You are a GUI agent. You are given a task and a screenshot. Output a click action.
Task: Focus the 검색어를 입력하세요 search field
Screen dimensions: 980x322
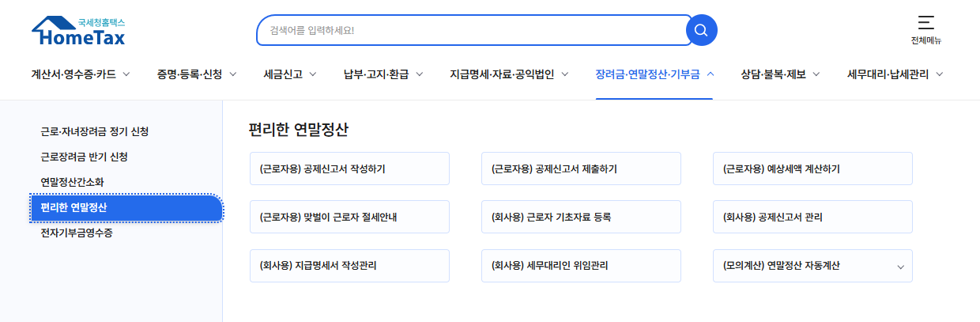(x=474, y=30)
